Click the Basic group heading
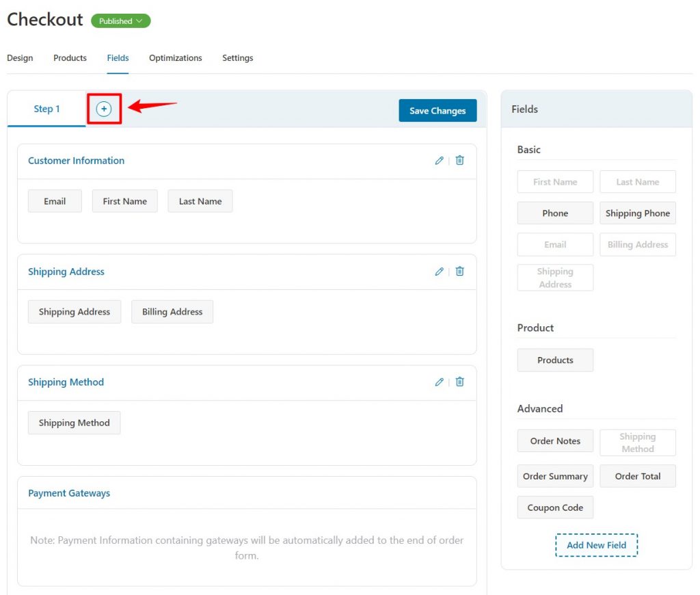 [x=529, y=150]
